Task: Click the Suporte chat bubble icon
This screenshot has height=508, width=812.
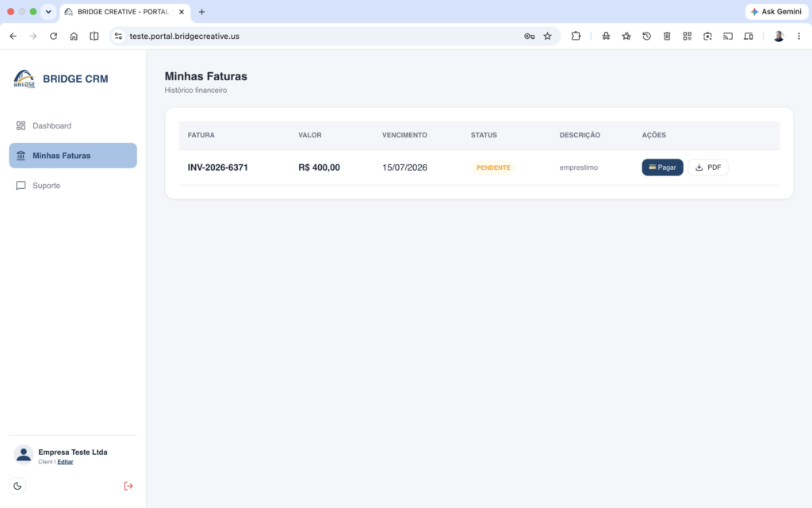Action: coord(21,186)
